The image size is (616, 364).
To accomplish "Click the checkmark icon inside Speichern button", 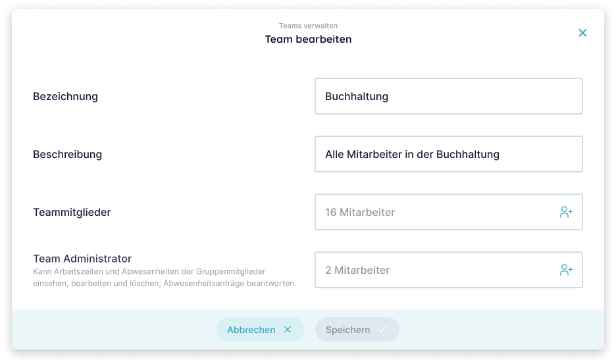I will coord(382,330).
